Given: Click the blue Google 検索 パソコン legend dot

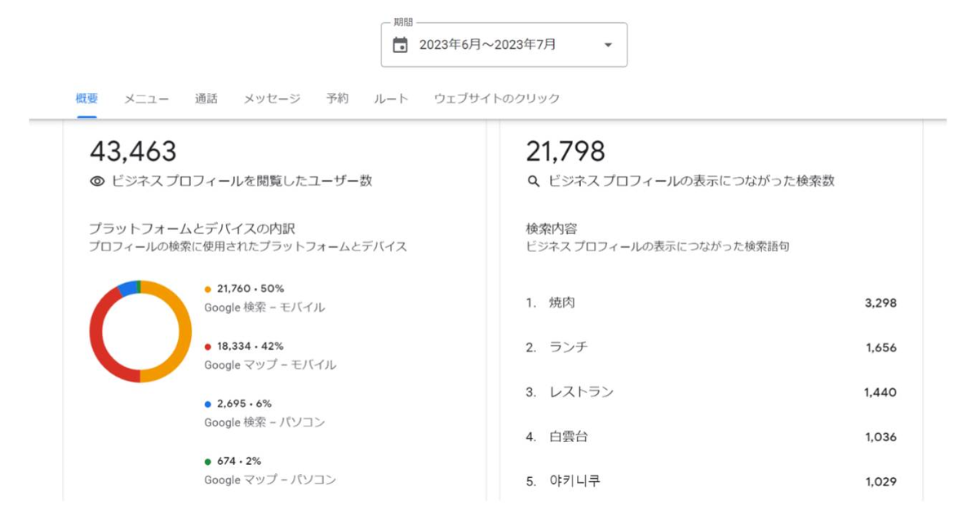Looking at the screenshot, I should pos(208,404).
